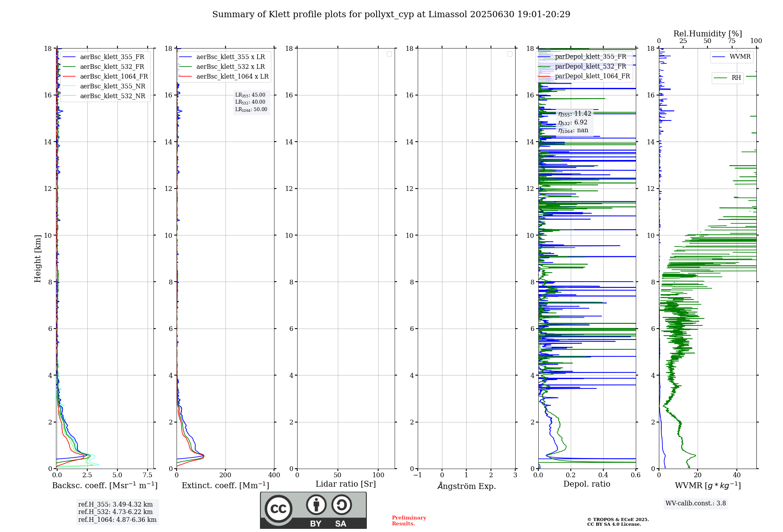Click the Extinct. coeff. axis label
Image resolution: width=783 pixels, height=532 pixels.
226,485
